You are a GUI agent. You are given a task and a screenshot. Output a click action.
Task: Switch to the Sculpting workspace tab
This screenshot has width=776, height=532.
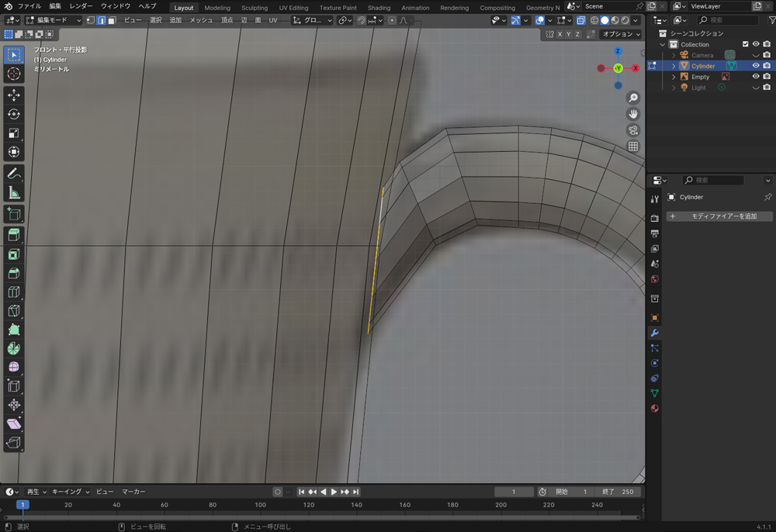(x=254, y=8)
